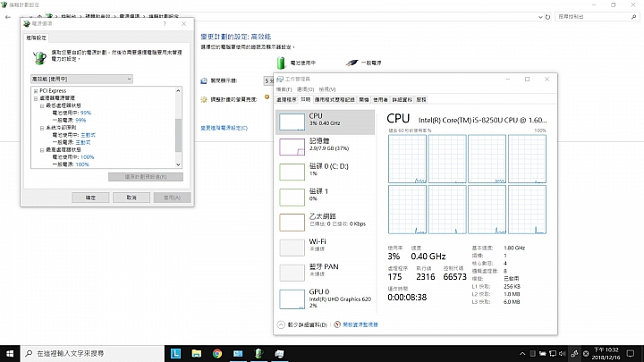Click the Control Panel search magnifier icon
Screen dimensions: 644x362
pyautogui.click(x=634, y=17)
